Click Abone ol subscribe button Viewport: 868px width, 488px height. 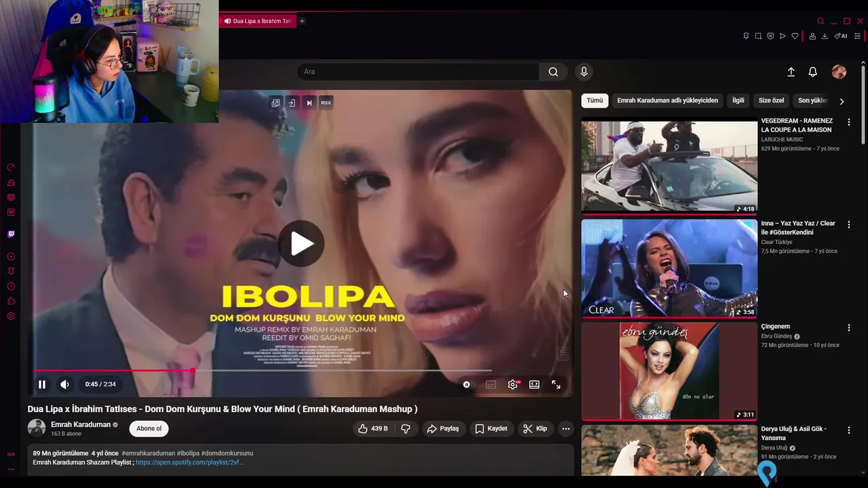pos(149,428)
